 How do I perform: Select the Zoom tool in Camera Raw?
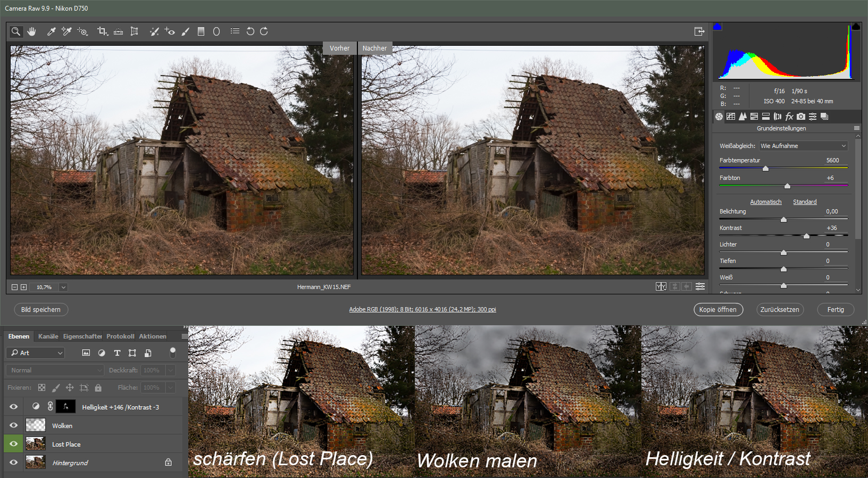pyautogui.click(x=16, y=31)
